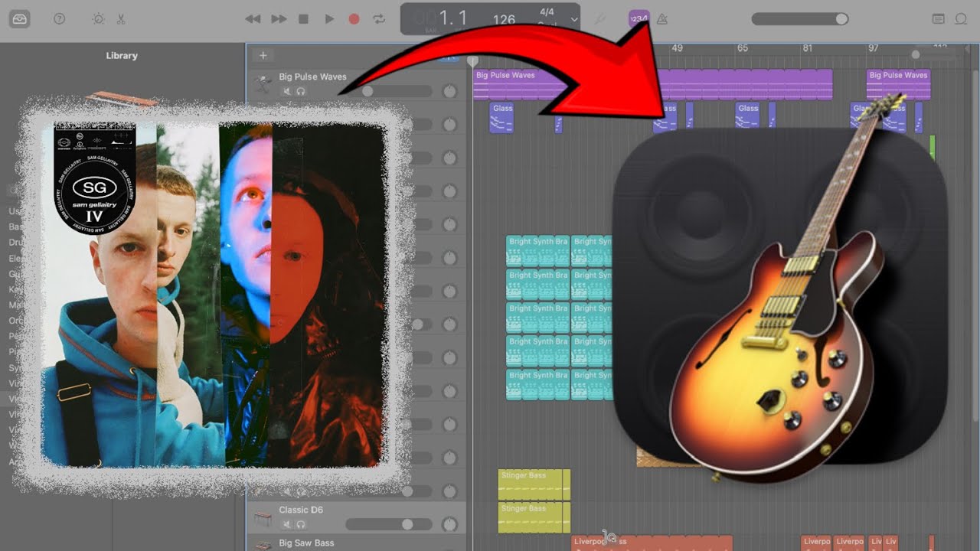Open the Quick Help question mark button
The image size is (980, 551).
[60, 19]
